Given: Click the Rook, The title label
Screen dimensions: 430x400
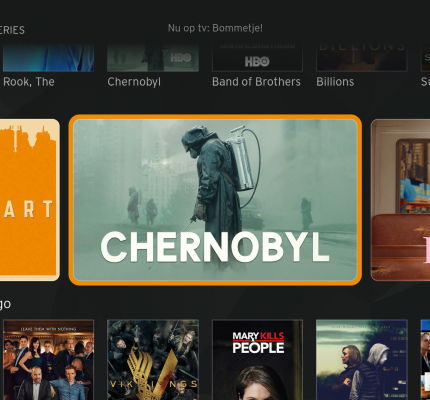Looking at the screenshot, I should pos(29,82).
